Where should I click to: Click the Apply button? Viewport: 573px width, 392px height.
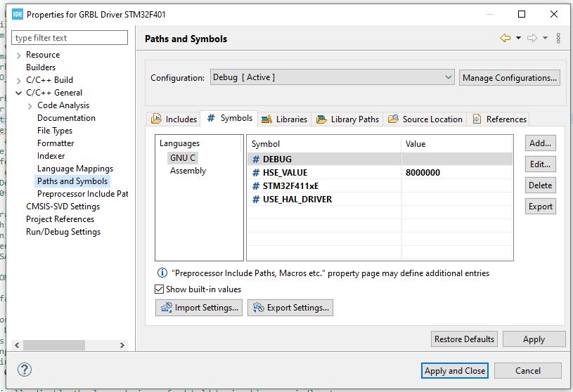pyautogui.click(x=534, y=339)
